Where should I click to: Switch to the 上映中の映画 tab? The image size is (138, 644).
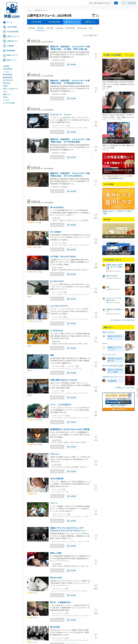[36, 22]
